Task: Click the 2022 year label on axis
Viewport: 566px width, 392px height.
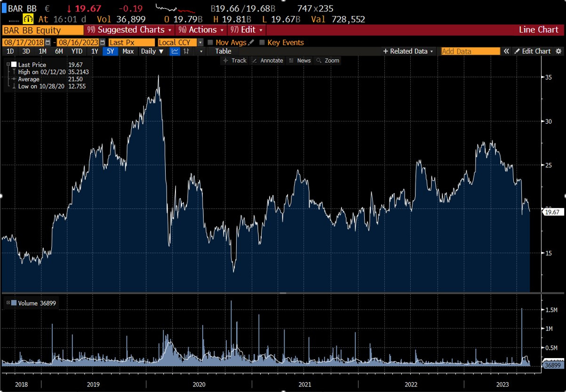Action: tap(411, 384)
